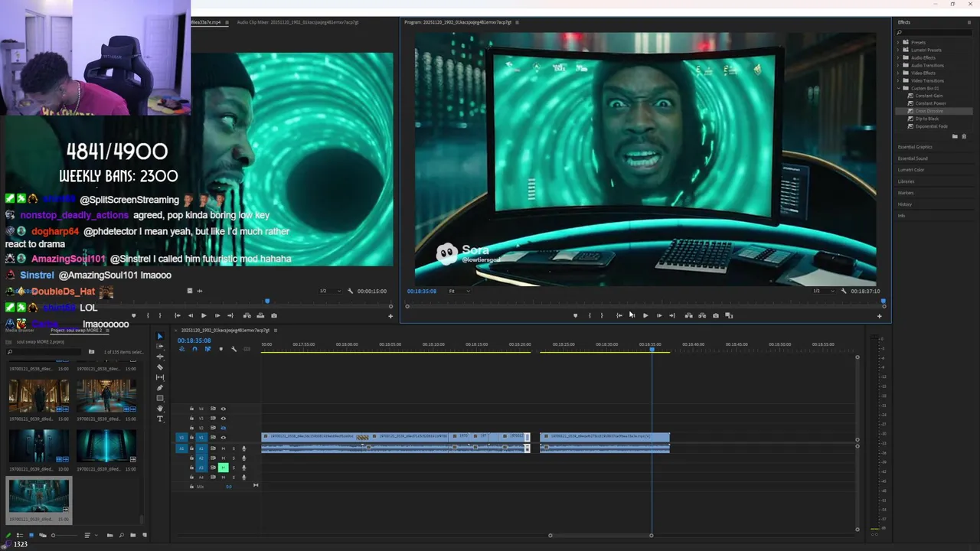Open Lumetri Color panel
This screenshot has height=551, width=980.
pyautogui.click(x=911, y=170)
